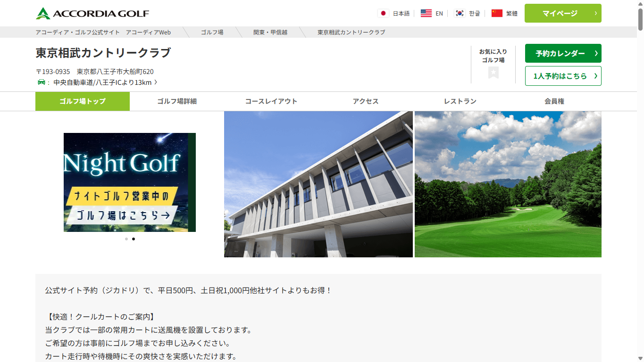Click 1人予約はこちら button
This screenshot has width=644, height=362.
[563, 76]
